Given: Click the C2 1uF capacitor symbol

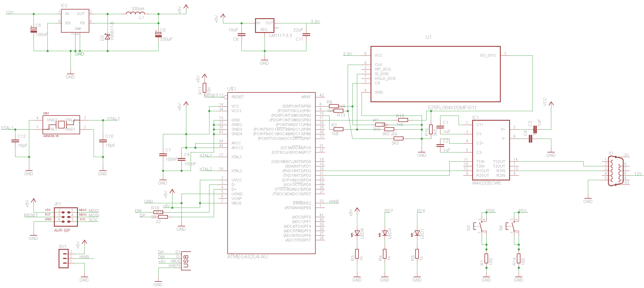Looking at the screenshot, I should (440, 146).
